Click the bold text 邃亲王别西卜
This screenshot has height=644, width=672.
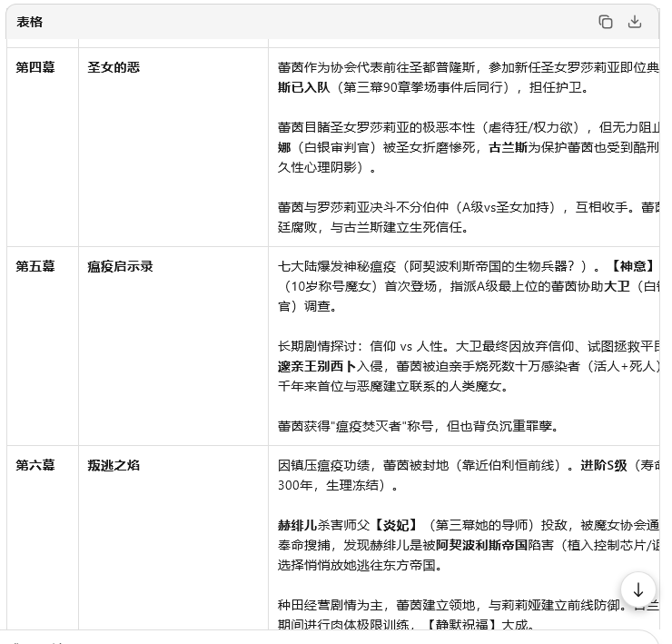[x=317, y=366]
